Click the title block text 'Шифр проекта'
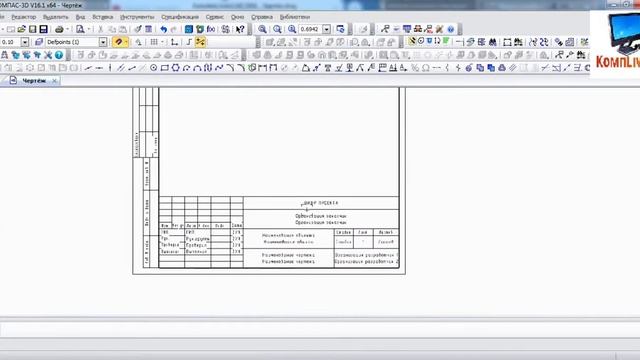 321,203
